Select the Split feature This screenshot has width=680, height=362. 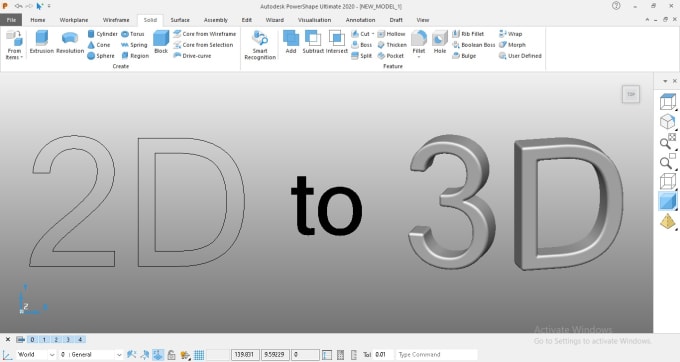point(361,56)
